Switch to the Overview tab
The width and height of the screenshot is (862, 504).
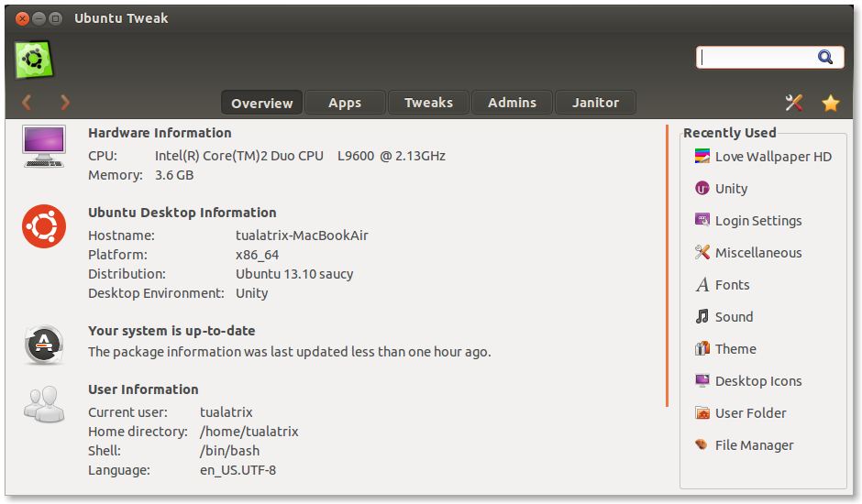point(261,103)
